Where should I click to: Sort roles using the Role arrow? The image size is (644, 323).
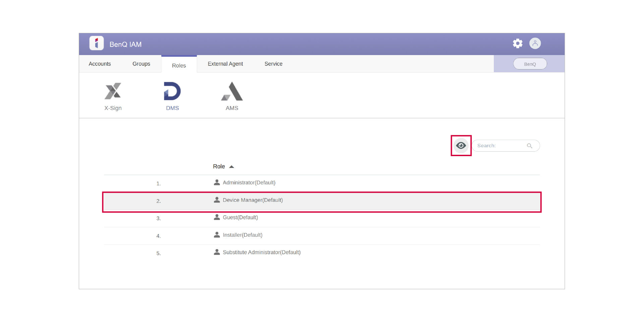pyautogui.click(x=231, y=167)
